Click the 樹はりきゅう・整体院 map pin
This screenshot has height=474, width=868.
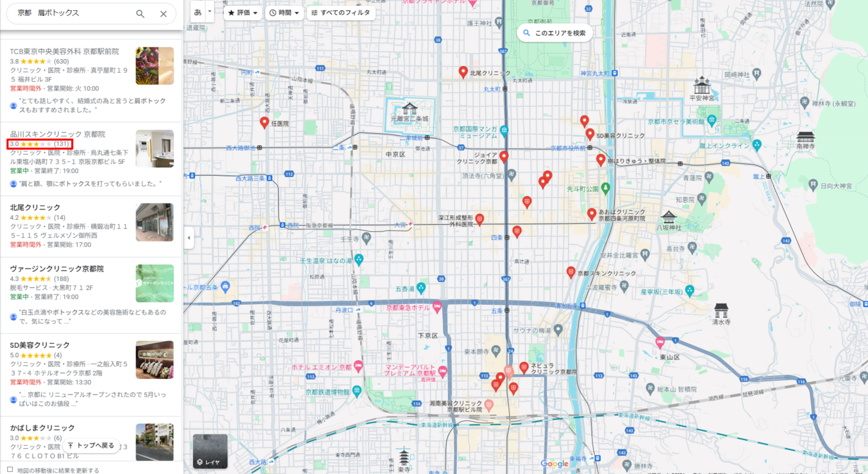point(600,160)
